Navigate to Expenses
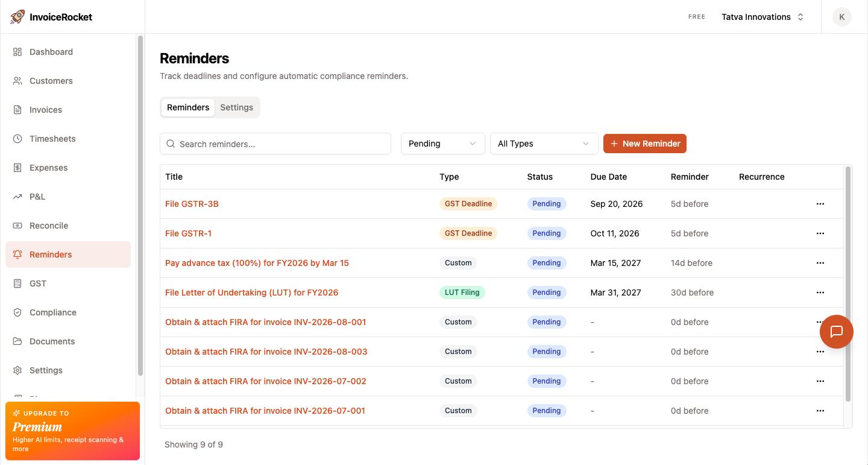Image resolution: width=868 pixels, height=465 pixels. click(x=68, y=168)
